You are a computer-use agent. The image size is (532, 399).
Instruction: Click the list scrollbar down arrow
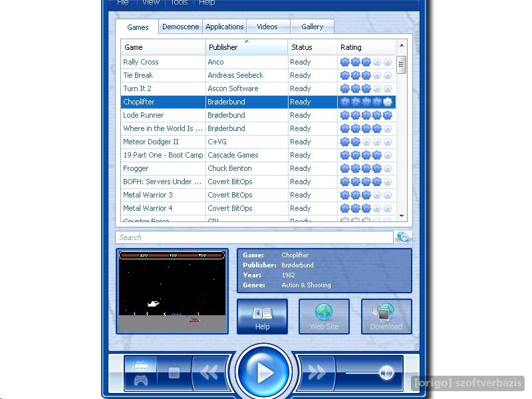pos(402,215)
